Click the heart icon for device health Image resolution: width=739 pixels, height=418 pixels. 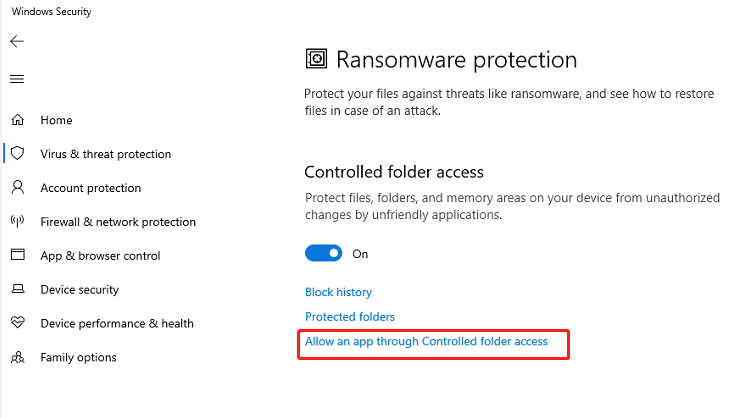[18, 322]
